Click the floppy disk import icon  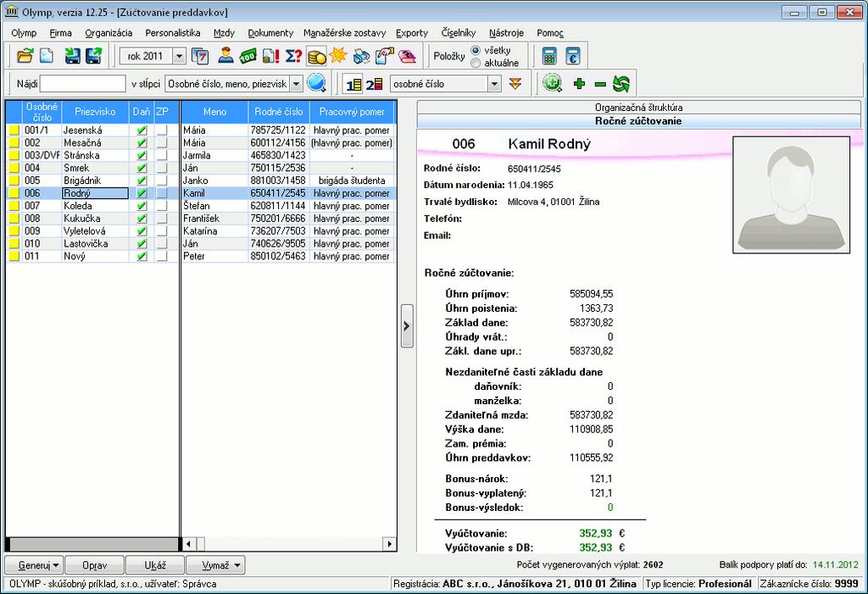point(73,56)
